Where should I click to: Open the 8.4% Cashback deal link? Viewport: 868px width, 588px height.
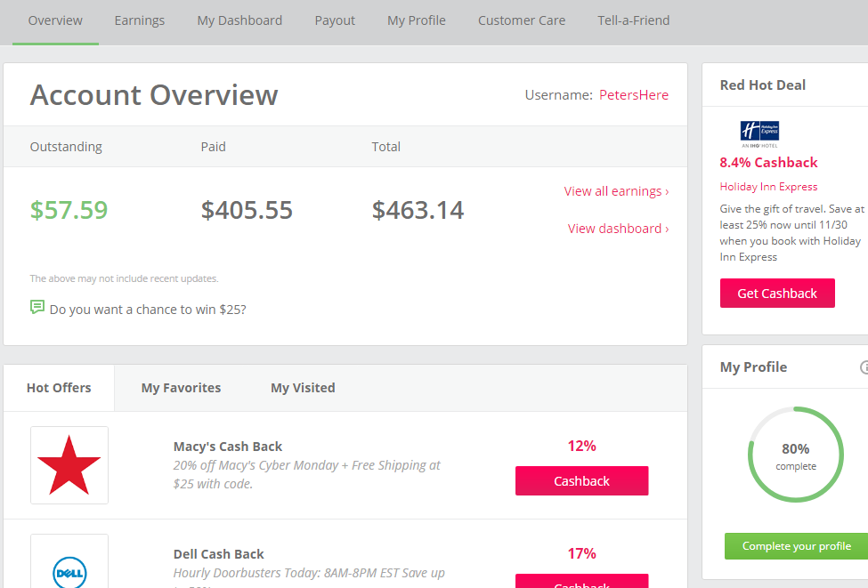pyautogui.click(x=768, y=163)
